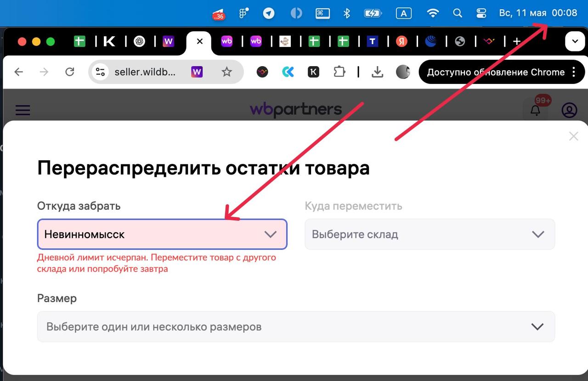Open the Выберите склад destination dropdown
This screenshot has width=588, height=381.
point(430,234)
